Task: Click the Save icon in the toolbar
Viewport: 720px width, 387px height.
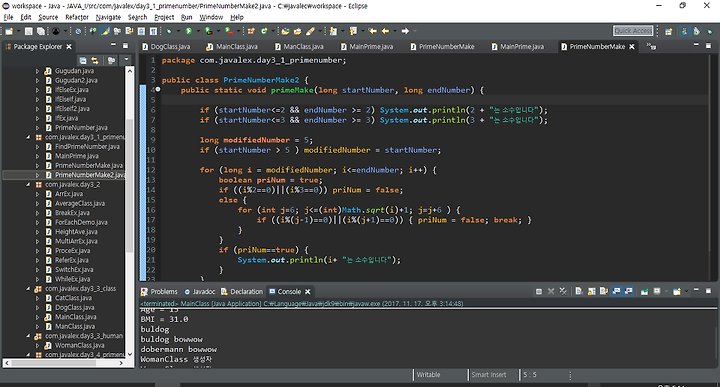Action: tap(29, 31)
